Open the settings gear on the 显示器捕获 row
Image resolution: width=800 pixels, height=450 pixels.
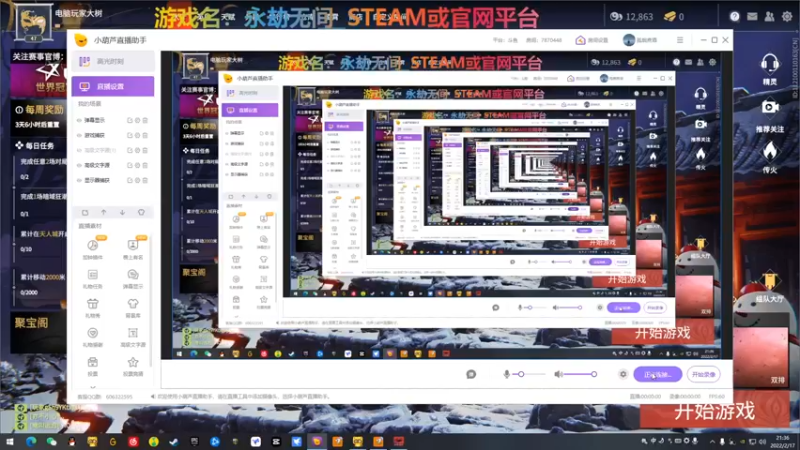click(137, 180)
